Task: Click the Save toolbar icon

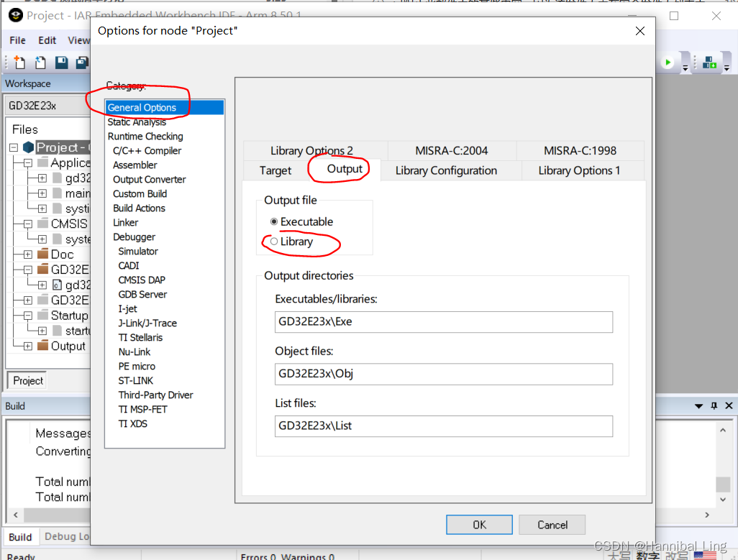Action: tap(61, 63)
